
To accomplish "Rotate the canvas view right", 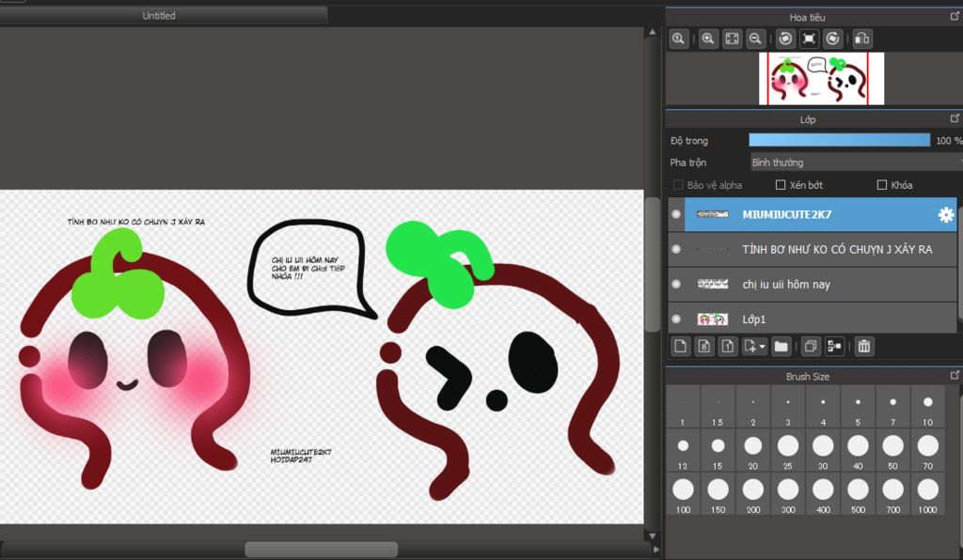I will pos(833,39).
